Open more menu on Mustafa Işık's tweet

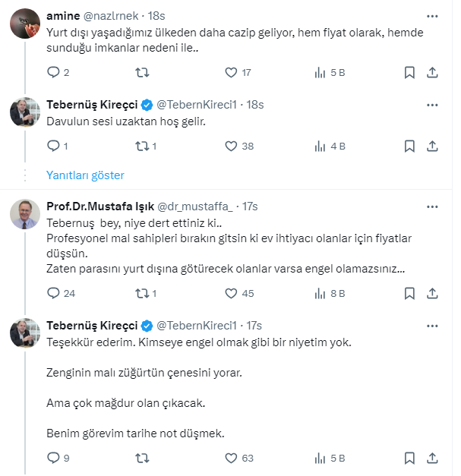click(x=432, y=206)
